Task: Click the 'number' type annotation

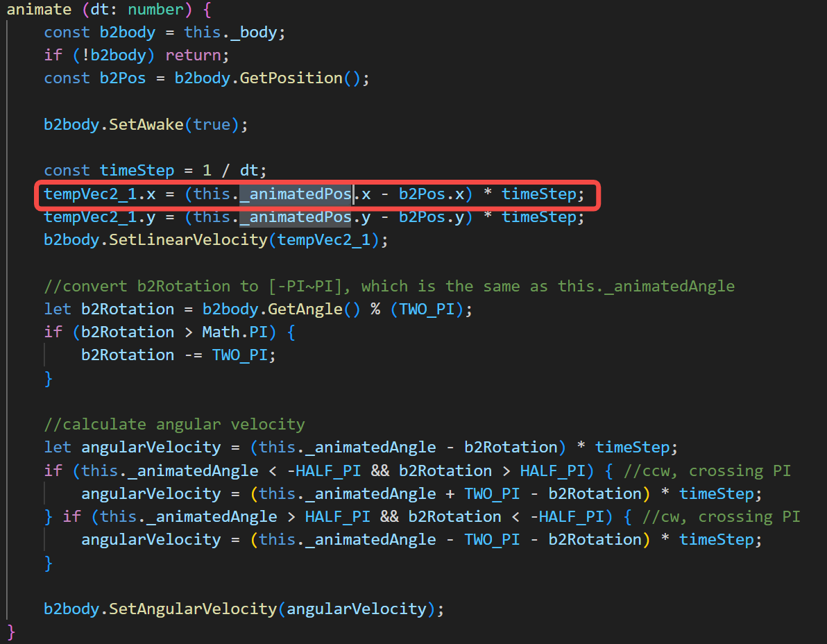Action: [x=155, y=10]
